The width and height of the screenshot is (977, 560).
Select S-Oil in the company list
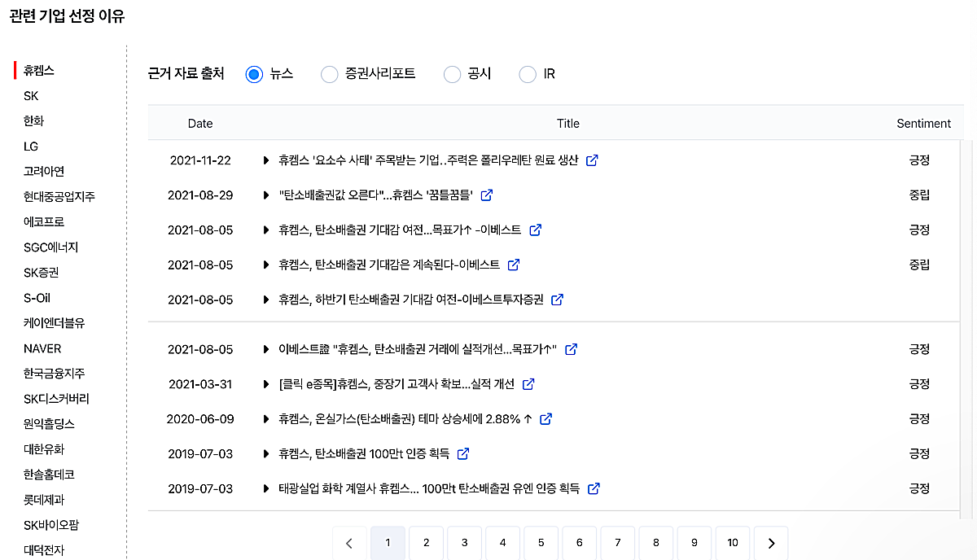[x=37, y=298]
